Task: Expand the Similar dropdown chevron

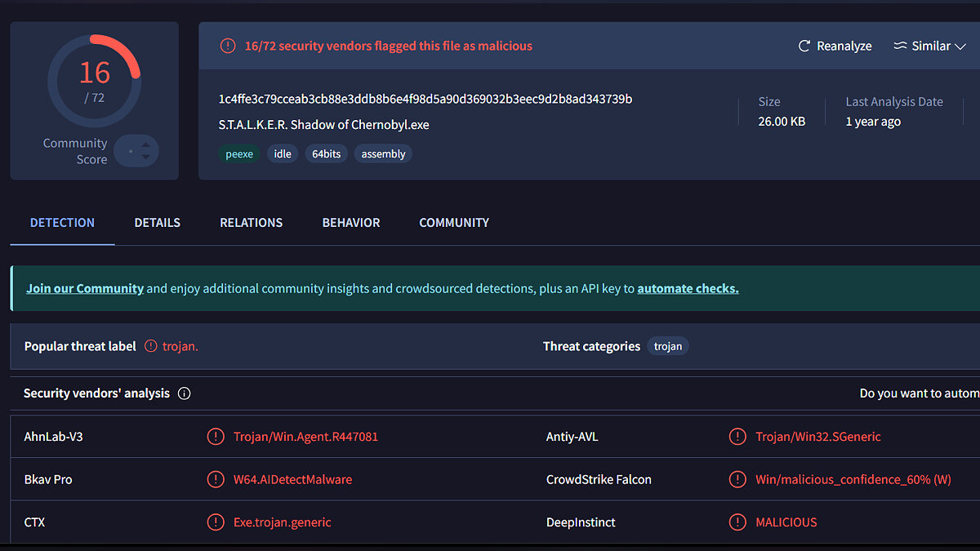Action: [960, 47]
